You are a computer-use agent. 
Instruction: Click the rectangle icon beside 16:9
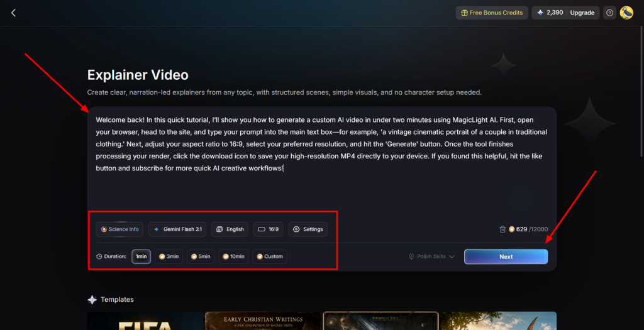[x=262, y=229]
